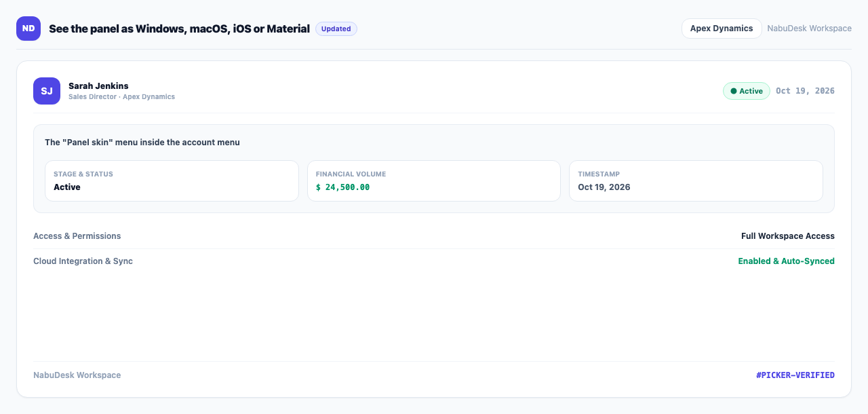
Task: Click the FINANCIAL VOLUME card label
Action: 351,174
